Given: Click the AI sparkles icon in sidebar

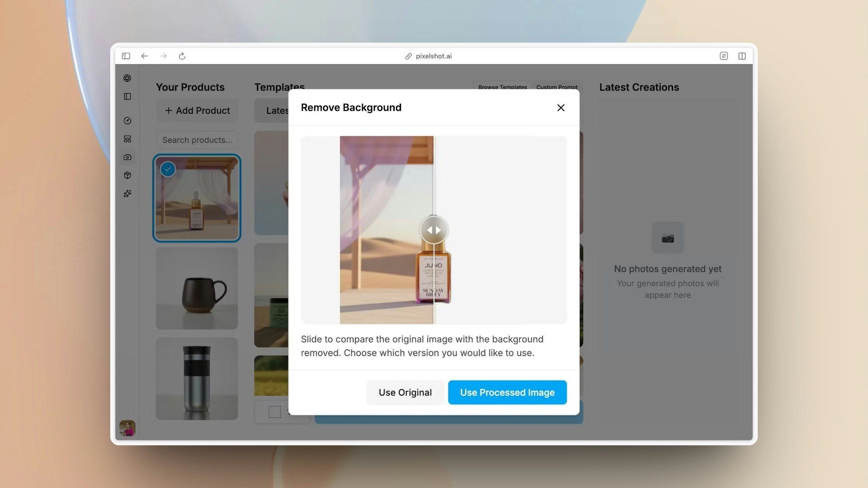Looking at the screenshot, I should [127, 193].
